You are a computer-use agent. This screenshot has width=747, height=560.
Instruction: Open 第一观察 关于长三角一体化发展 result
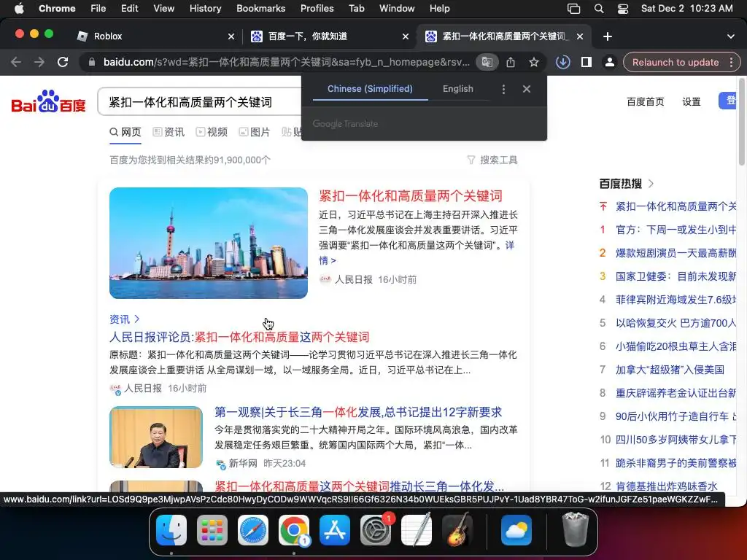[x=358, y=412]
